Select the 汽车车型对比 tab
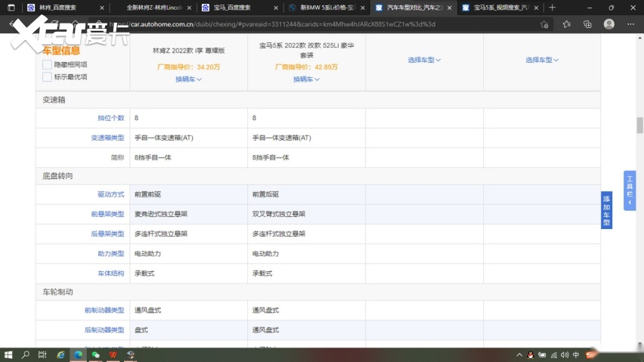 click(x=413, y=8)
